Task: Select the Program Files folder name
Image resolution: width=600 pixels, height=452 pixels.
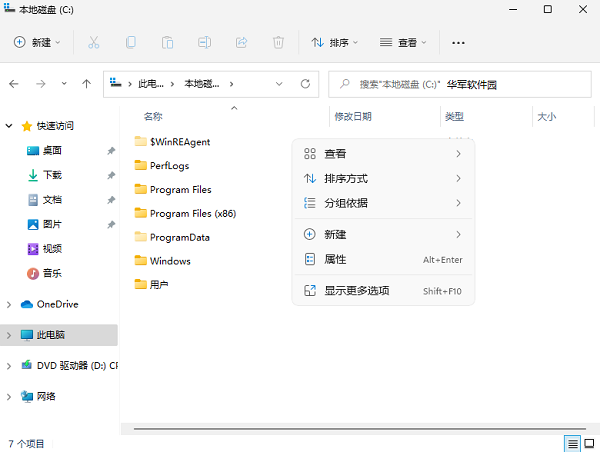Action: 181,189
